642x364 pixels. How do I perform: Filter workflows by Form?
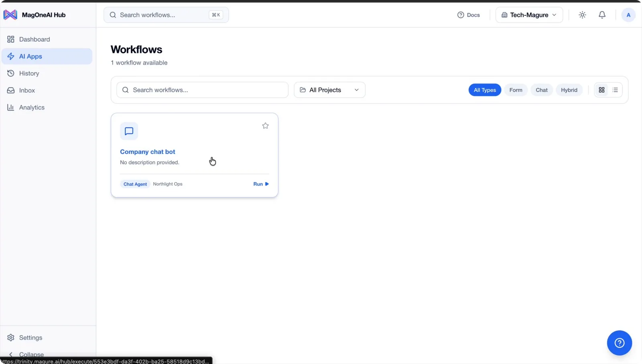click(x=516, y=90)
